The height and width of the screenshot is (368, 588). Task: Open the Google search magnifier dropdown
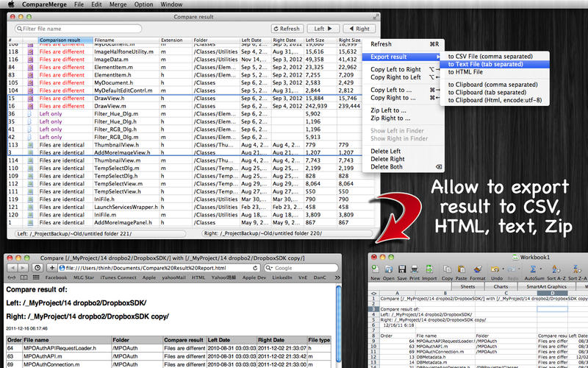pyautogui.click(x=269, y=268)
